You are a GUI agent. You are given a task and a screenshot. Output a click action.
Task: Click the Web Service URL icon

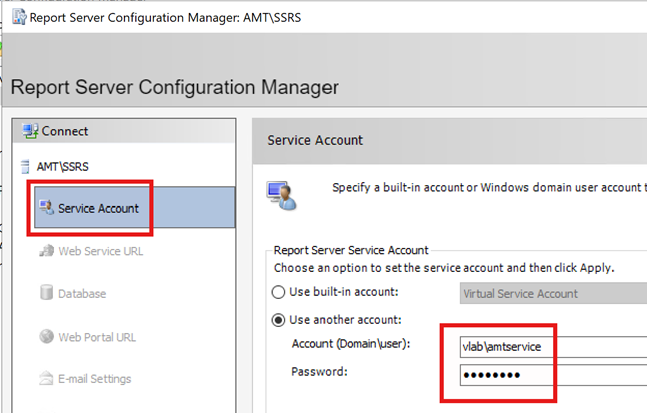point(47,251)
